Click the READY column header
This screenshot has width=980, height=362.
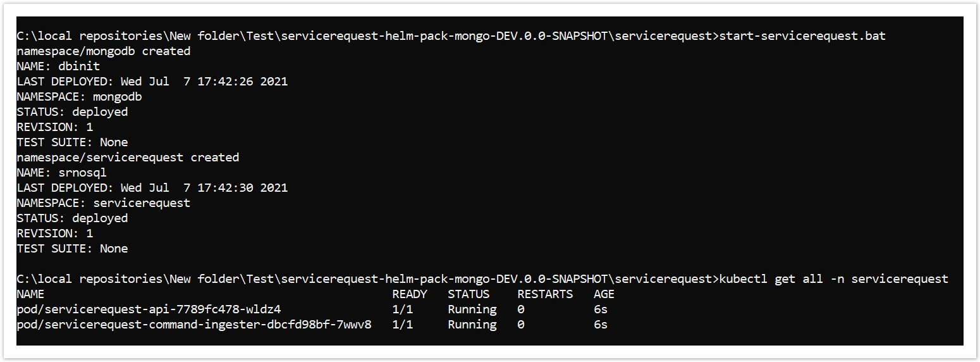[x=409, y=294]
